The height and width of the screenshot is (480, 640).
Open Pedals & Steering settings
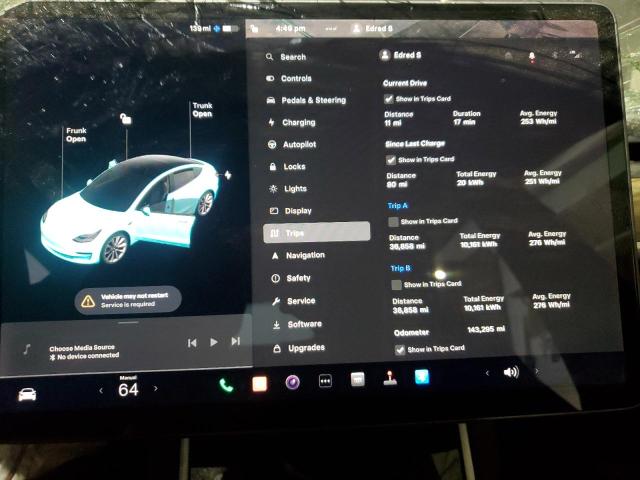click(x=306, y=100)
